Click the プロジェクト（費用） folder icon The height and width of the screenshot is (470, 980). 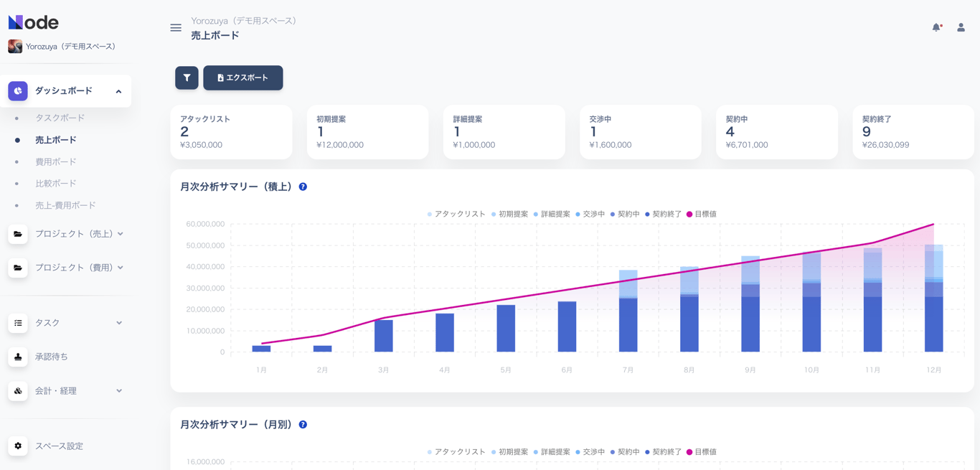click(18, 268)
